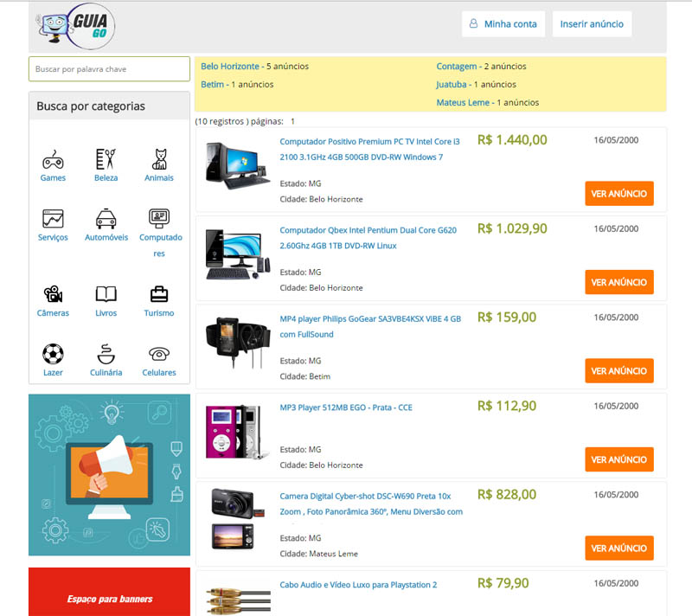Open the pink MP3 player thumbnail
This screenshot has height=616, width=692.
click(x=237, y=432)
